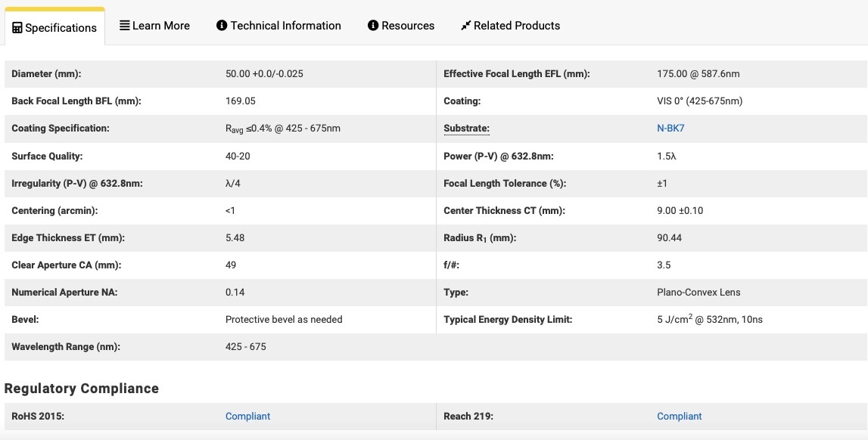Image resolution: width=868 pixels, height=440 pixels.
Task: Open the N-BK7 substrate link
Action: pos(670,129)
